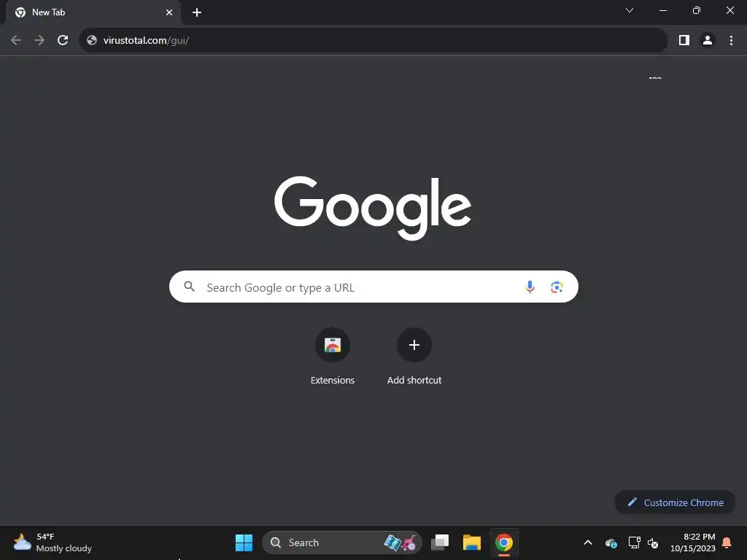Open Chrome three-dot menu
This screenshot has width=747, height=560.
click(x=731, y=41)
